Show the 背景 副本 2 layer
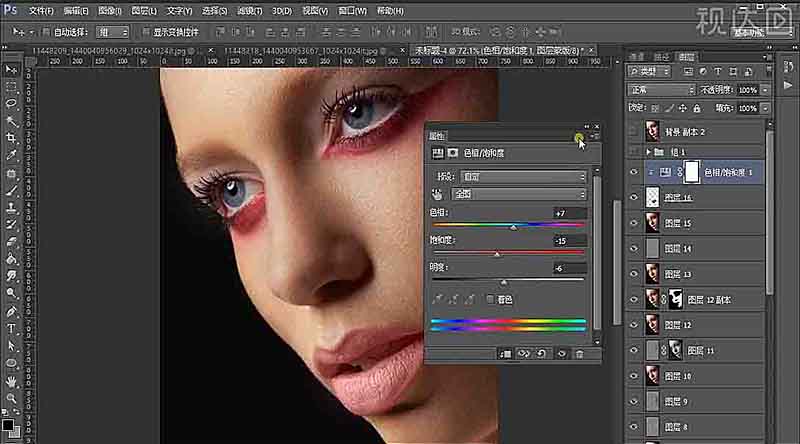The image size is (800, 444). pyautogui.click(x=634, y=132)
